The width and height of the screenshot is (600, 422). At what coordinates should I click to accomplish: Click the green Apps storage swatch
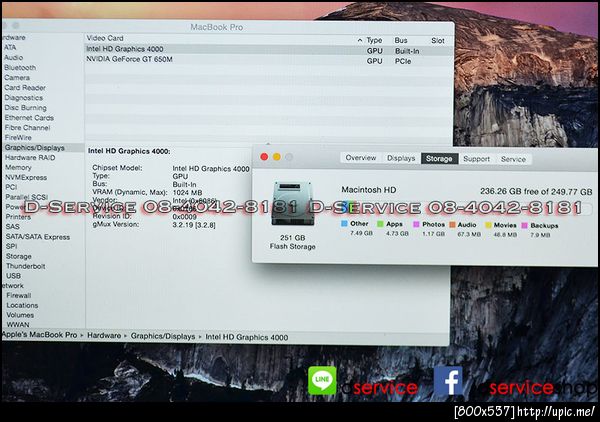(x=380, y=224)
